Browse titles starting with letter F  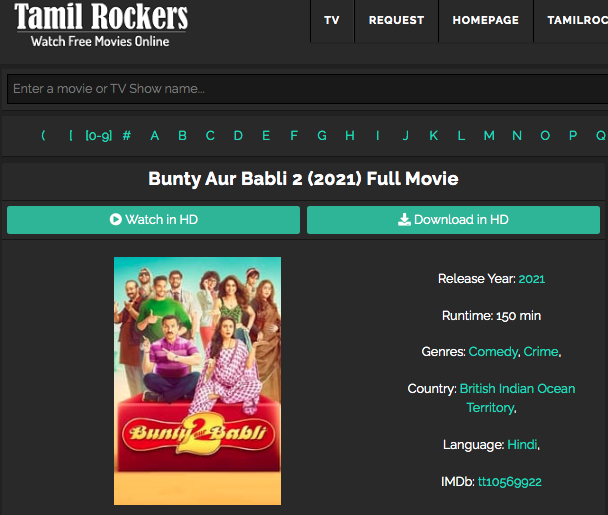[x=294, y=136]
